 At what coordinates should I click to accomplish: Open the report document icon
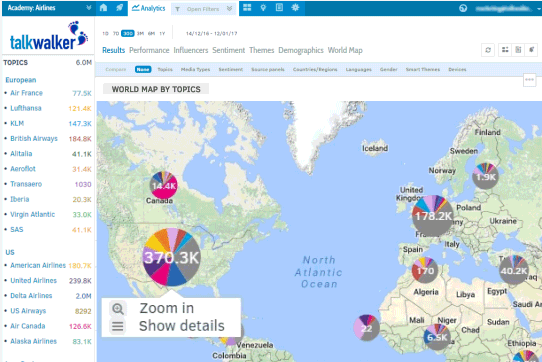279,8
